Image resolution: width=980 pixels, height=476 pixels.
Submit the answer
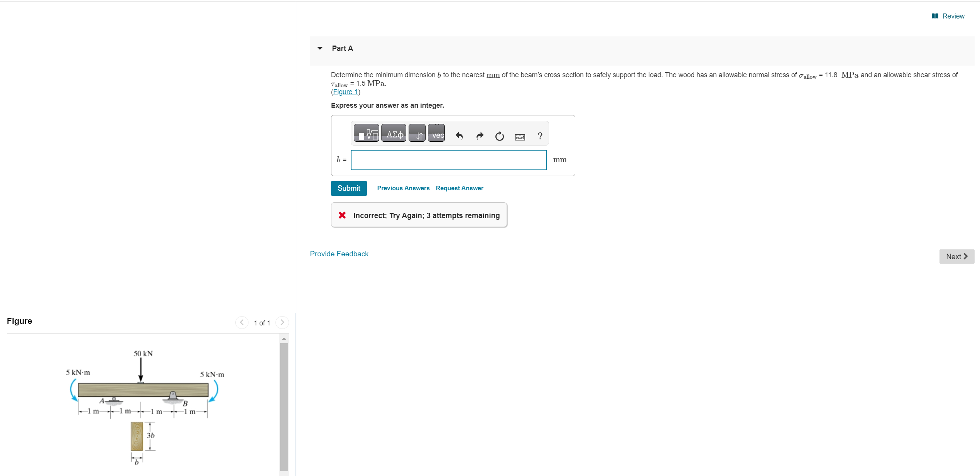click(348, 188)
